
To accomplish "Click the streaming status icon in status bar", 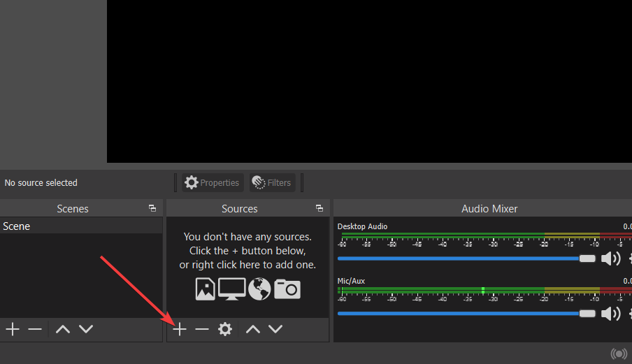I will tap(618, 354).
